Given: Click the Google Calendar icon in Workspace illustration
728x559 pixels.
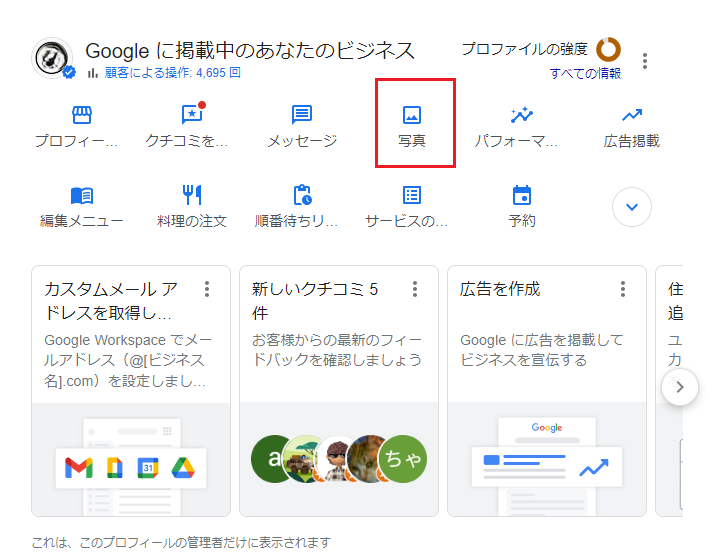Looking at the screenshot, I should 148,468.
